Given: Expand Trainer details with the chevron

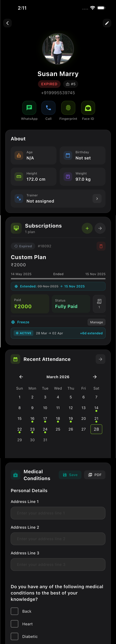Looking at the screenshot, I should (97, 199).
